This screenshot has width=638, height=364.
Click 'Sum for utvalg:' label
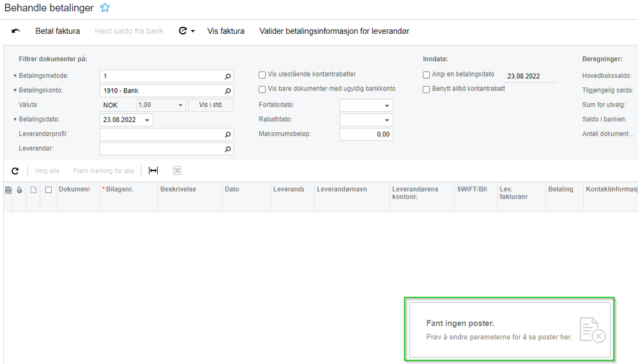(x=604, y=105)
